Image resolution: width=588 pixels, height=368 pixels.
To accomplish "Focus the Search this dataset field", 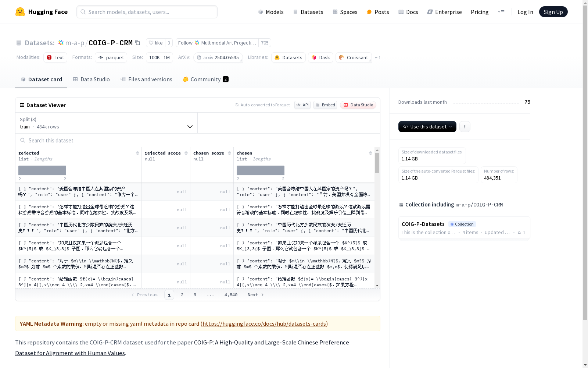I will coord(198,140).
